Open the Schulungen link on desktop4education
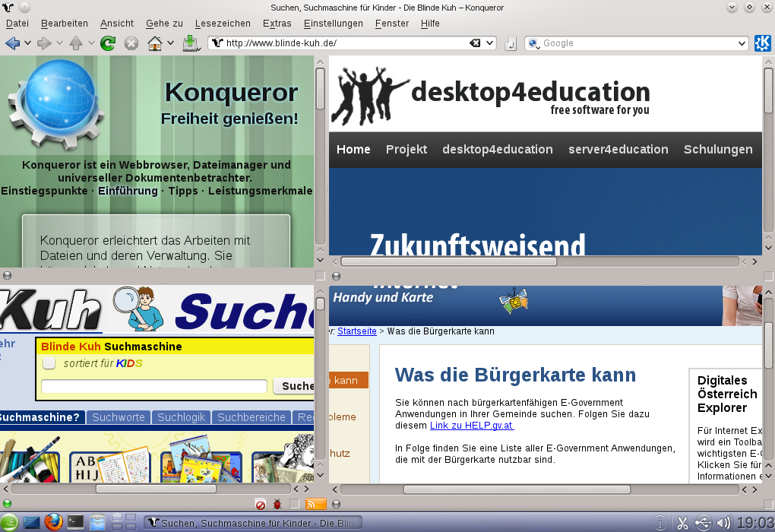The width and height of the screenshot is (775, 532). click(x=718, y=149)
